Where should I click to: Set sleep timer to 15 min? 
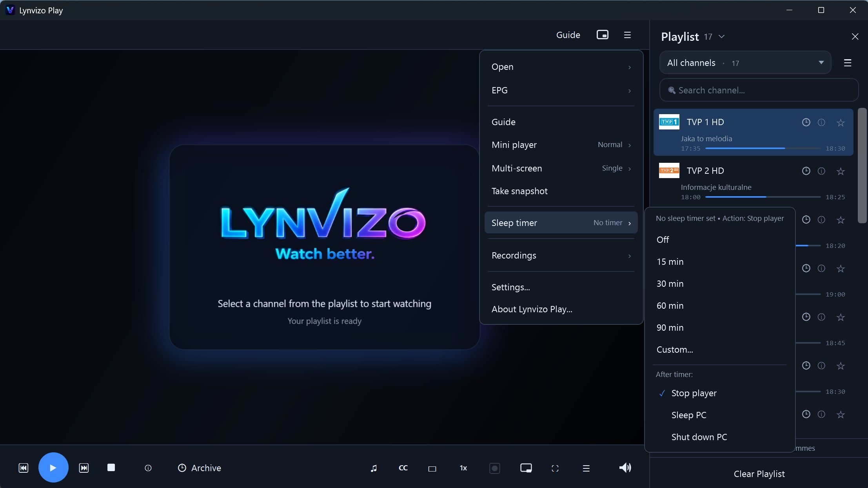(x=719, y=262)
